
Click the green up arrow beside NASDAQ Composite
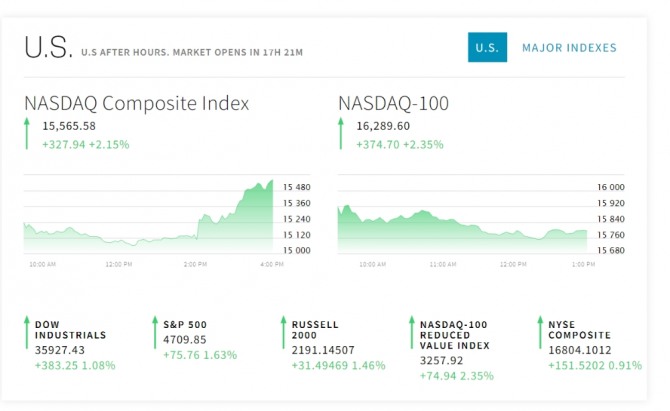click(x=27, y=133)
